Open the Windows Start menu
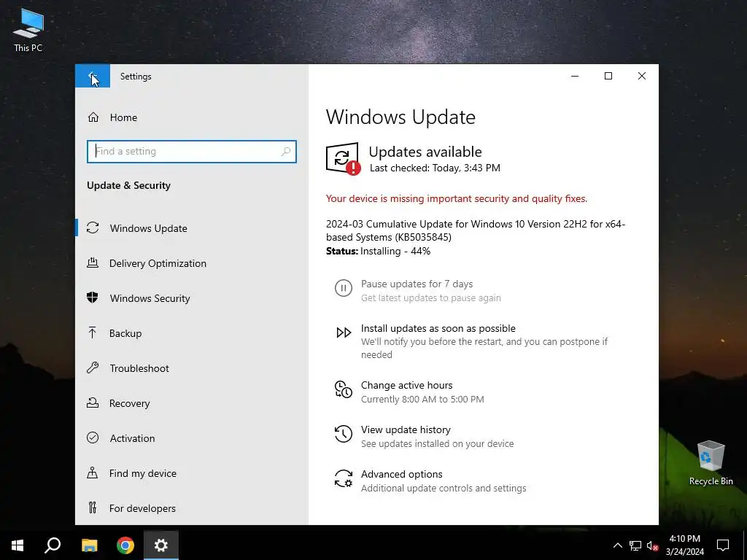The image size is (747, 560). (18, 545)
